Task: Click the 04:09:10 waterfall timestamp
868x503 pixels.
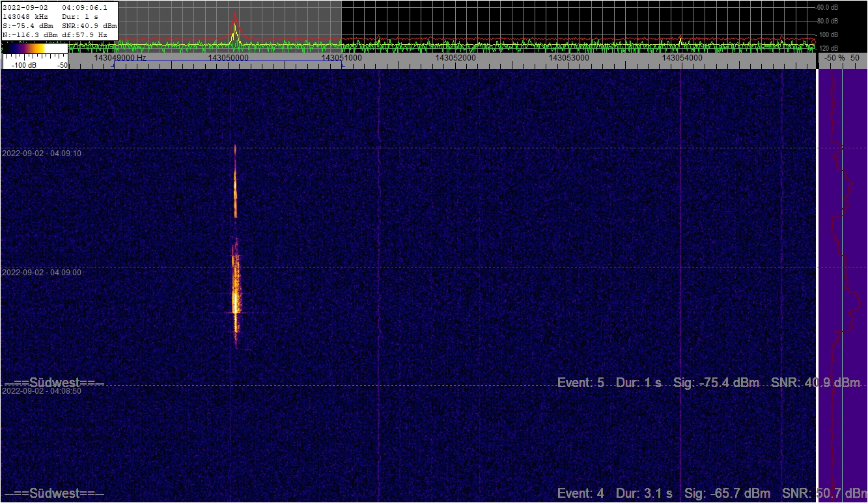Action: pos(42,154)
